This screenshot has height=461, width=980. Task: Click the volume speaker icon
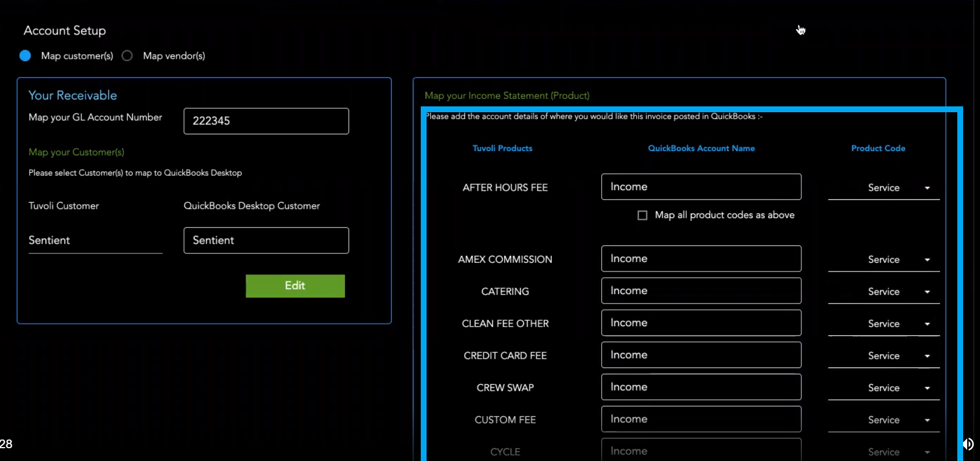pos(968,444)
